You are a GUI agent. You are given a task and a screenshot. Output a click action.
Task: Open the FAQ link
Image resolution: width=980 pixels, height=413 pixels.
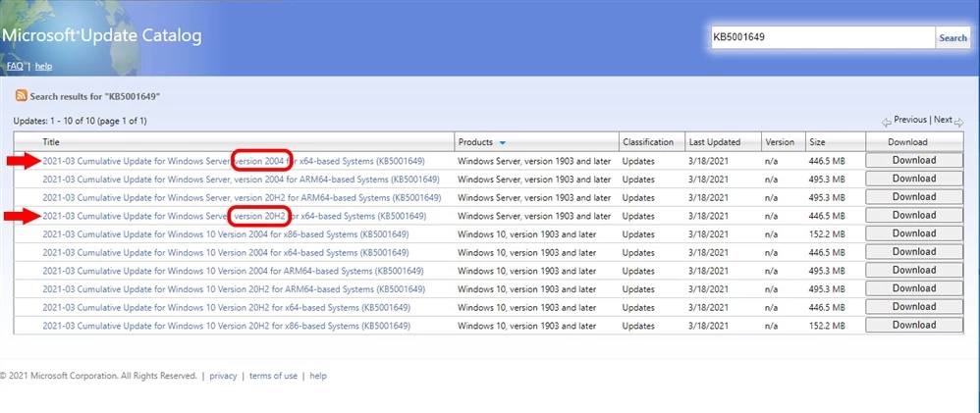tap(15, 67)
